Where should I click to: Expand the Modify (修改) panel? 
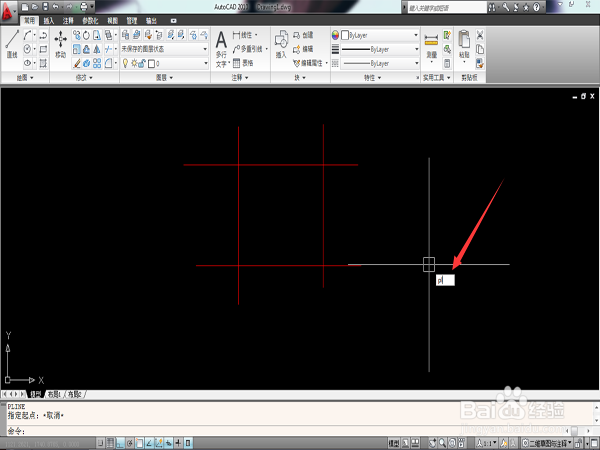[84, 78]
